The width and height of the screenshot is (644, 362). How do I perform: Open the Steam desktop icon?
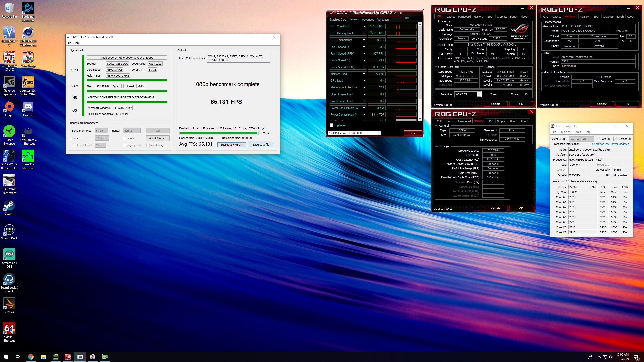9,207
